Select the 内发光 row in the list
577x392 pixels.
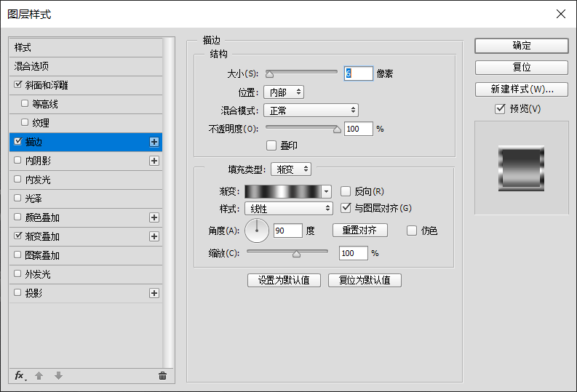86,180
